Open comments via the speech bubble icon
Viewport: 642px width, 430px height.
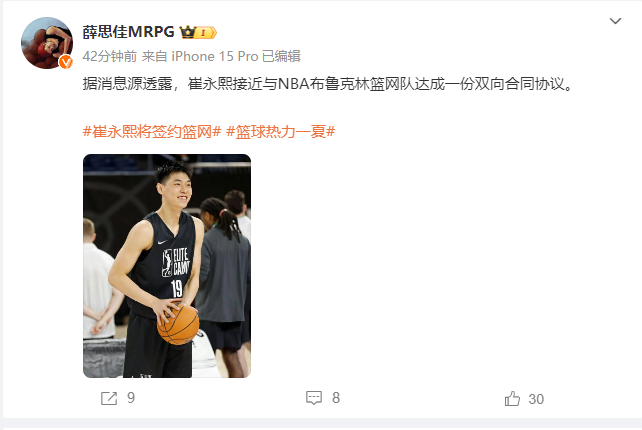pos(314,398)
